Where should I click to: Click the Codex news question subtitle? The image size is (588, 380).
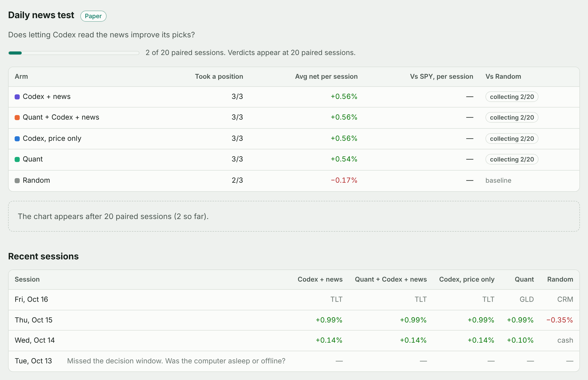coord(101,35)
